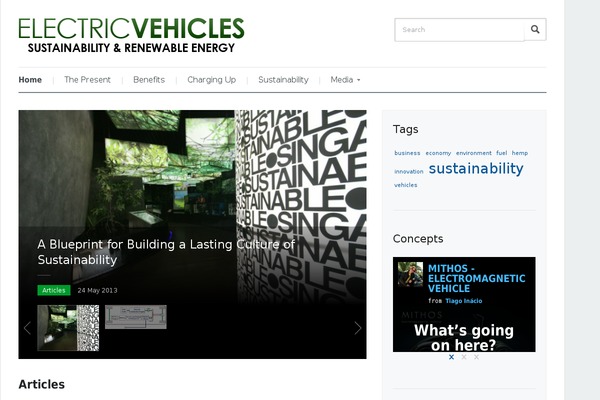This screenshot has height=400, width=600.
Task: Click the large sustainability tag
Action: tap(476, 168)
